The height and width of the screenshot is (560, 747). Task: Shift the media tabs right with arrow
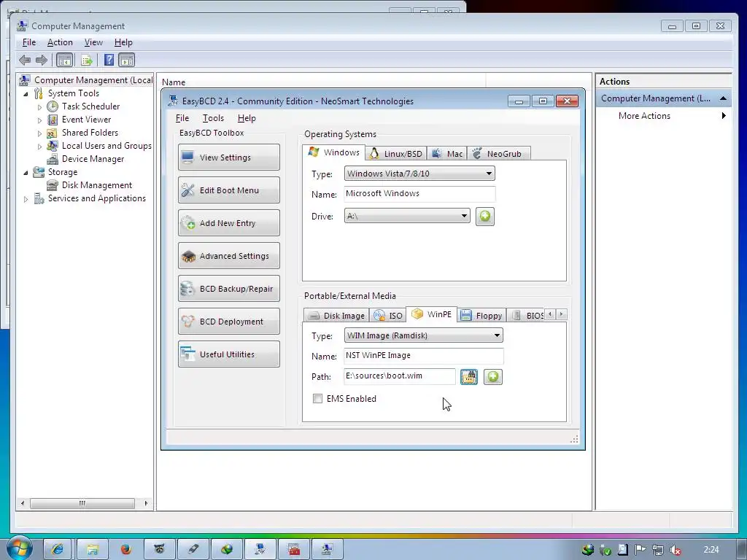(x=561, y=314)
